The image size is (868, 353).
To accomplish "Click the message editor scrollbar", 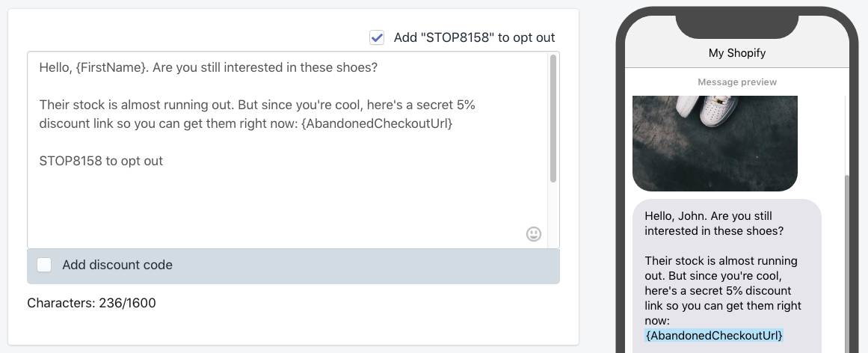I will [553, 119].
